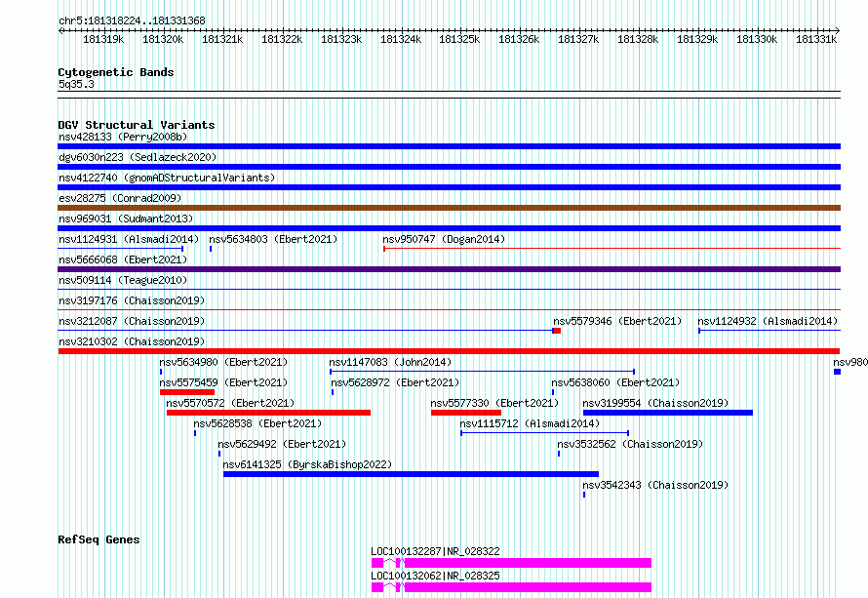Select nsv1124932 (Alsmadi2014) label

coord(768,321)
